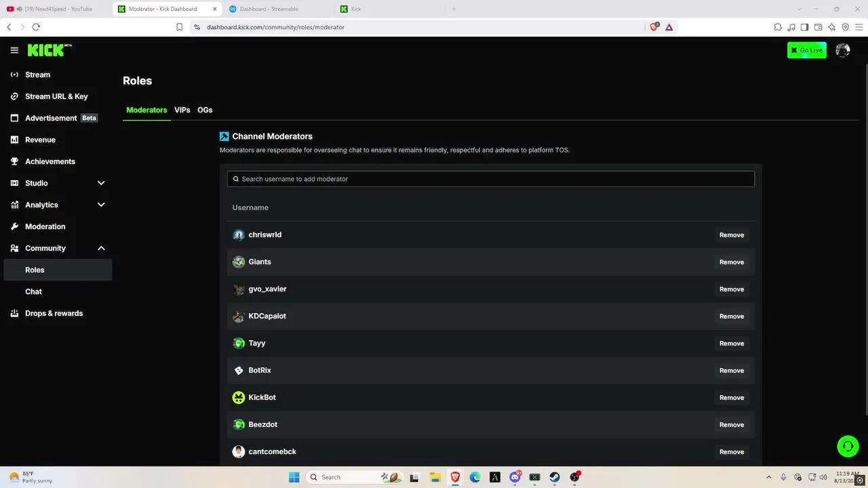Open the Roles sidebar item
The image size is (868, 488).
click(58, 270)
